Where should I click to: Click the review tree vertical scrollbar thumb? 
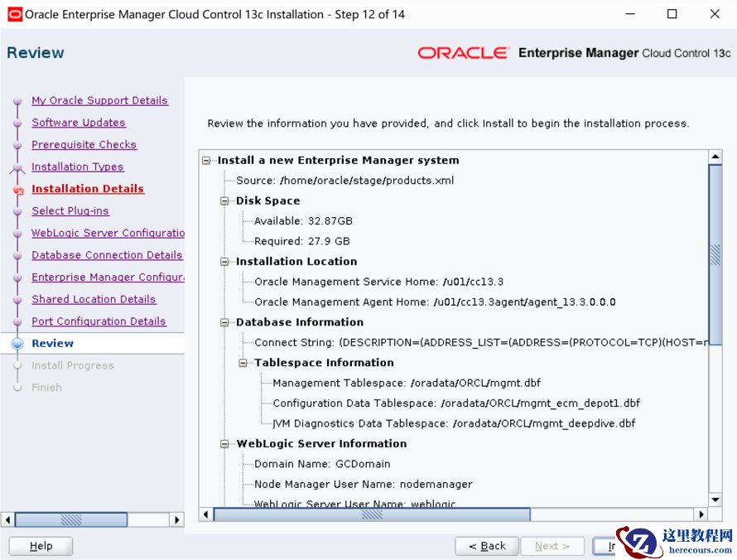click(715, 254)
